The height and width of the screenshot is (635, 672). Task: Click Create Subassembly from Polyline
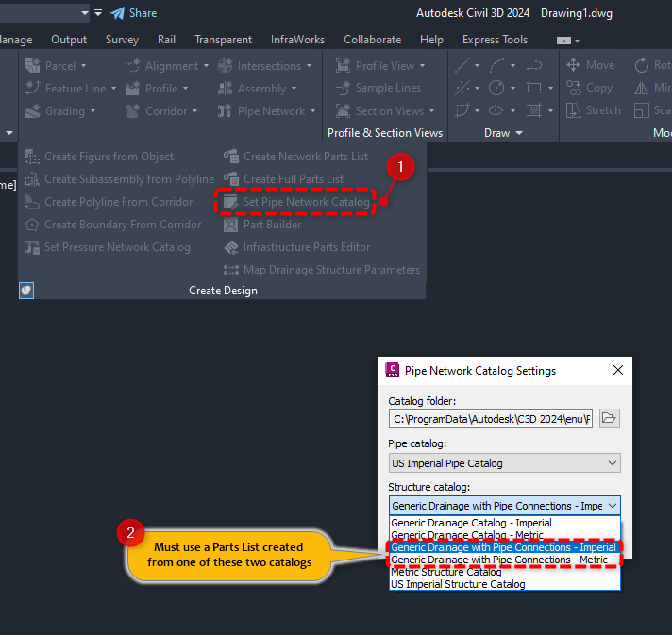pos(119,179)
